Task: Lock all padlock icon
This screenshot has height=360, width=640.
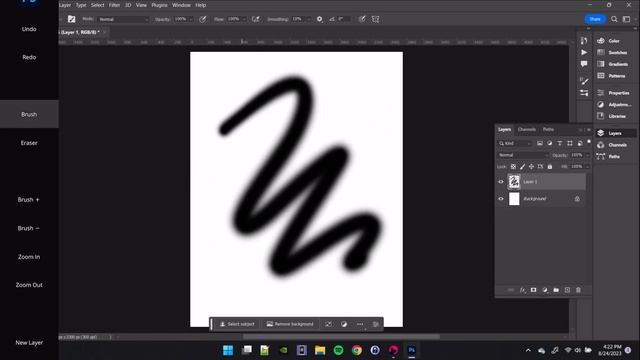Action: 550,167
